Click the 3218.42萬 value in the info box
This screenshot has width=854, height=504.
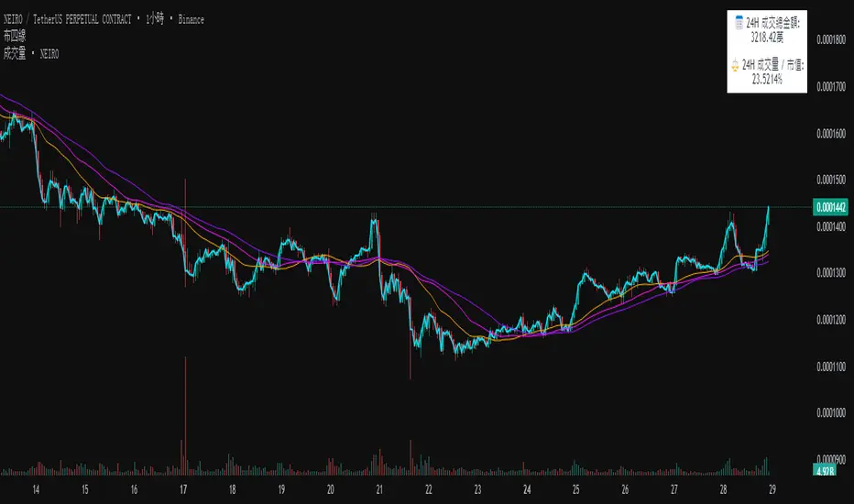click(x=767, y=37)
